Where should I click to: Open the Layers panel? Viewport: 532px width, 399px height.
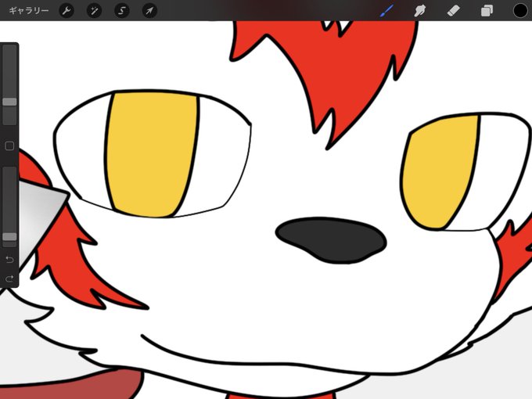click(487, 11)
